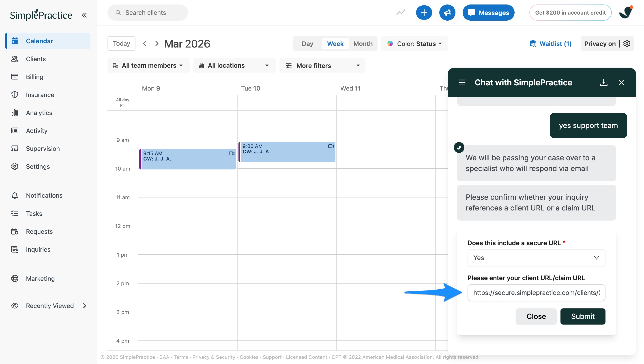
Task: Open the analytics trend line icon in header
Action: [x=401, y=12]
